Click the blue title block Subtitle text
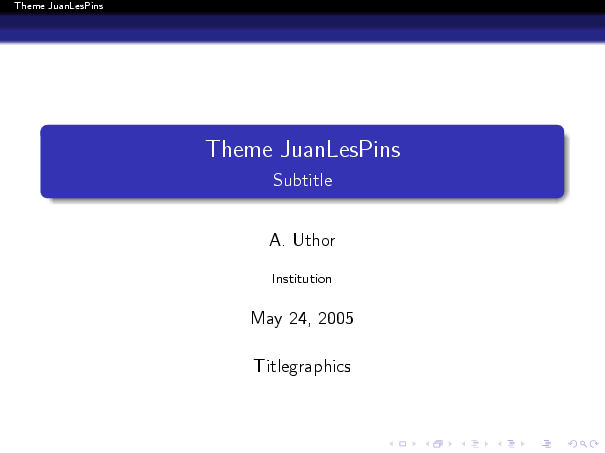The image size is (605, 453). tap(302, 181)
